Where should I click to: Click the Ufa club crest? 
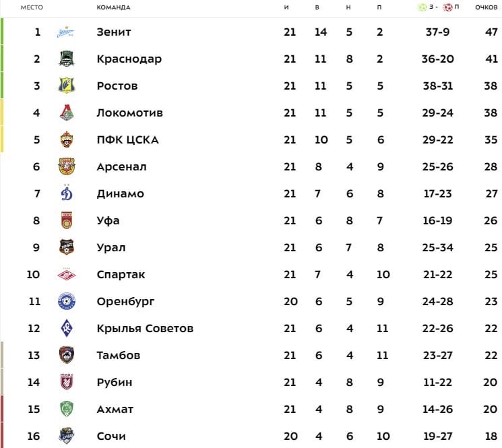click(x=67, y=220)
